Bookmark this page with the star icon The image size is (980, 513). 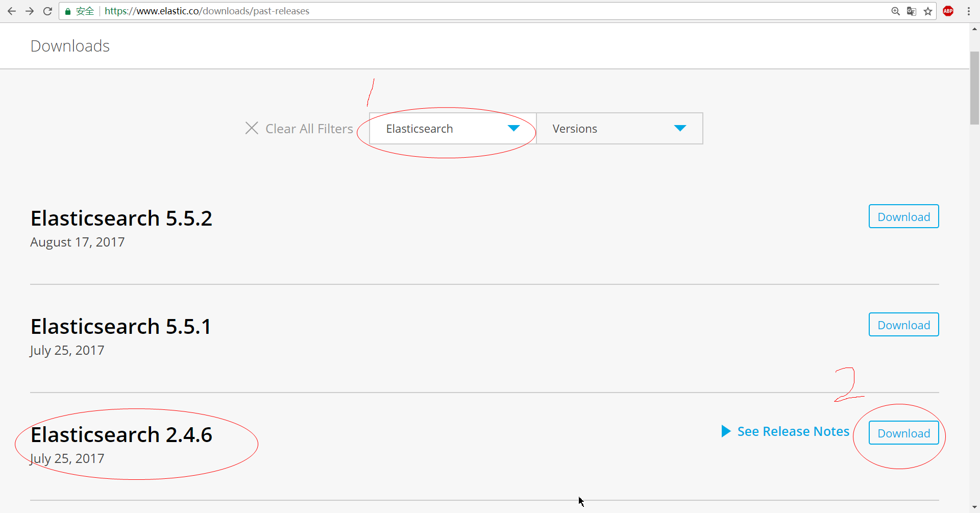click(928, 11)
